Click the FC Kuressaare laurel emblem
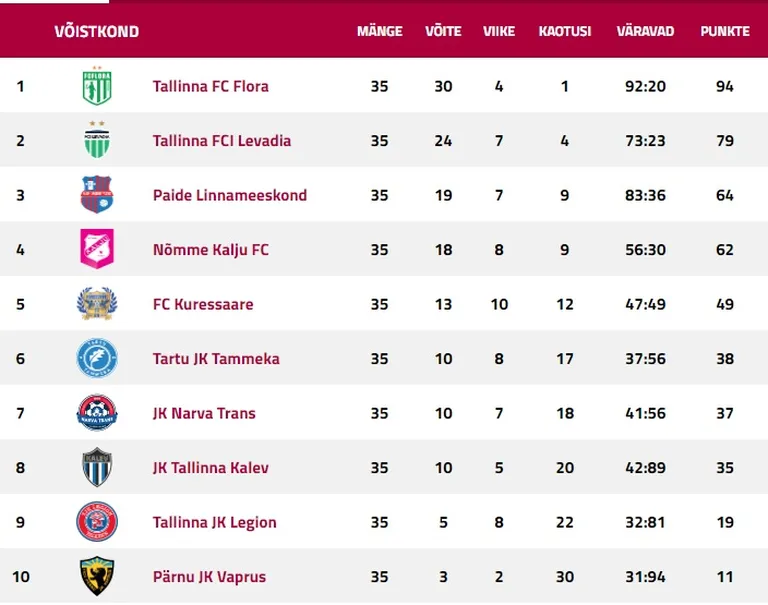 point(97,304)
